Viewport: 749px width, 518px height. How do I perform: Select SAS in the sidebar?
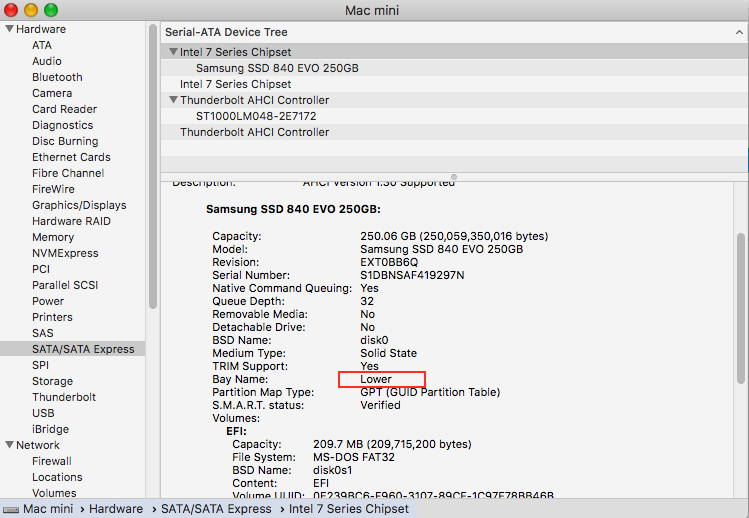tap(43, 334)
